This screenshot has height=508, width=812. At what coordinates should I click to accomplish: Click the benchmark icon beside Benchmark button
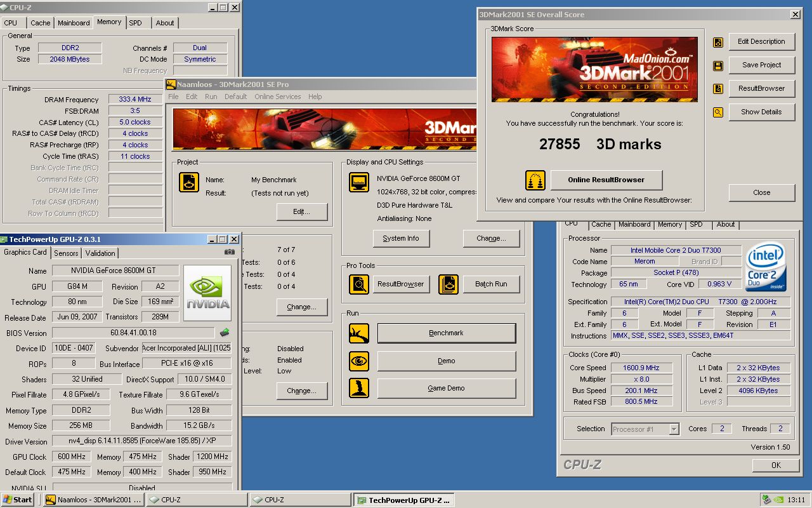coord(359,333)
